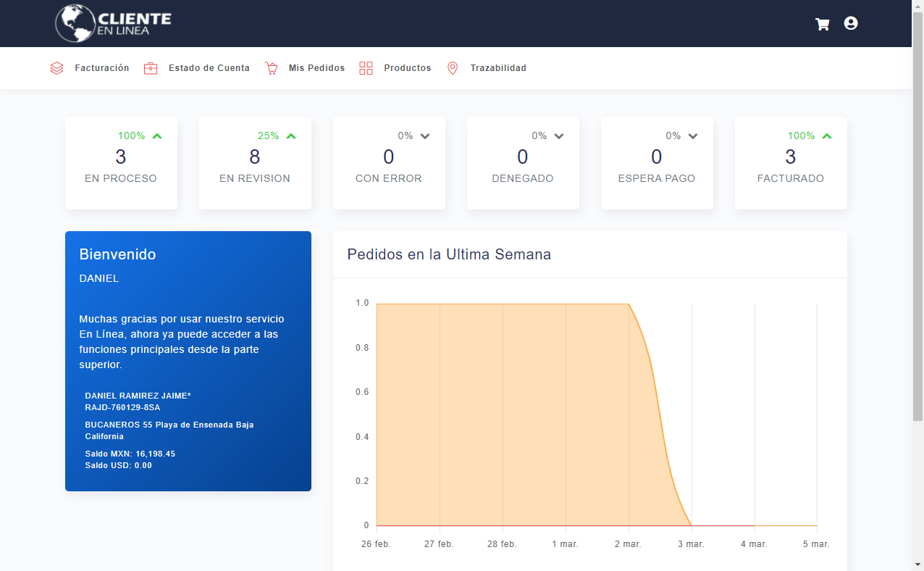Toggle the FACTURADO percentage arrow
Image resolution: width=924 pixels, height=571 pixels.
pyautogui.click(x=827, y=135)
